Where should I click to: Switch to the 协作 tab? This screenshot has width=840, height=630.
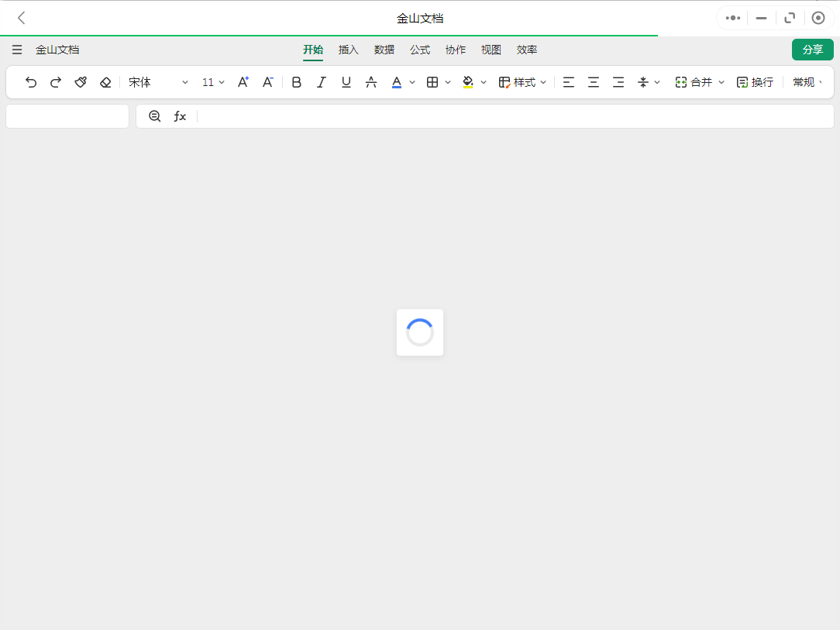[456, 50]
